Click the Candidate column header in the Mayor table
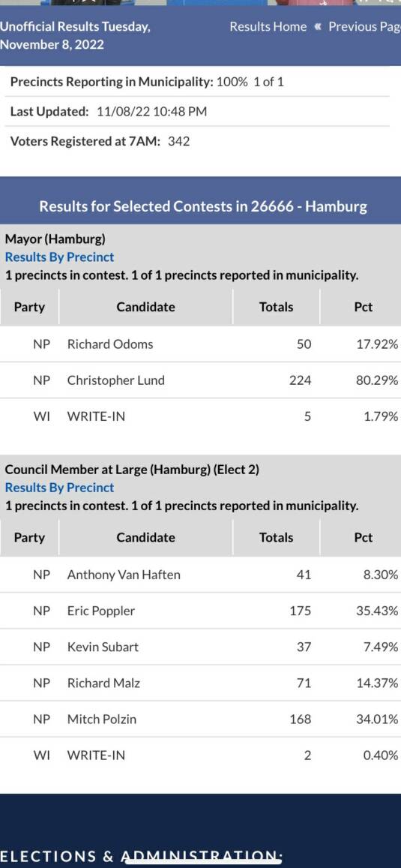401x868 pixels. 145,308
